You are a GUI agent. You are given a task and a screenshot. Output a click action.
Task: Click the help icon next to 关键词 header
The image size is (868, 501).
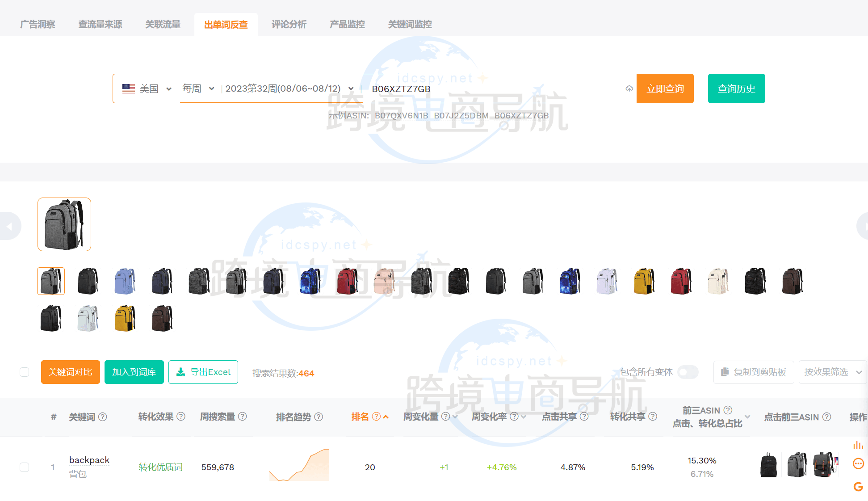(103, 417)
